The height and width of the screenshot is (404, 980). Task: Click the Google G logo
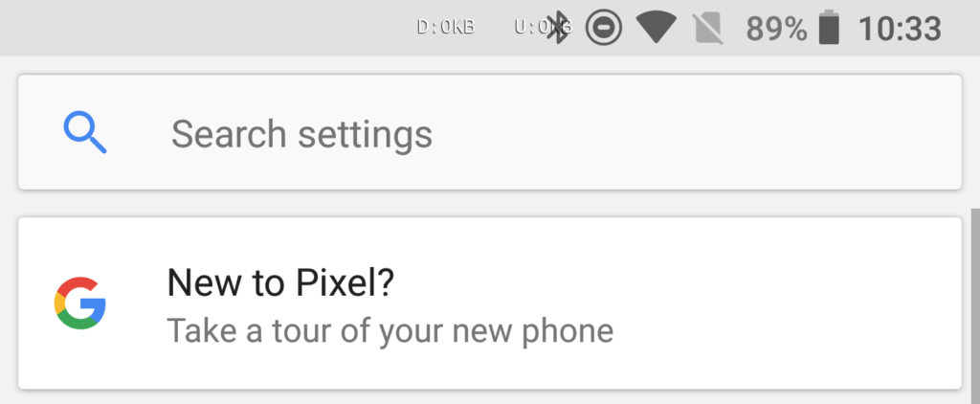click(80, 303)
